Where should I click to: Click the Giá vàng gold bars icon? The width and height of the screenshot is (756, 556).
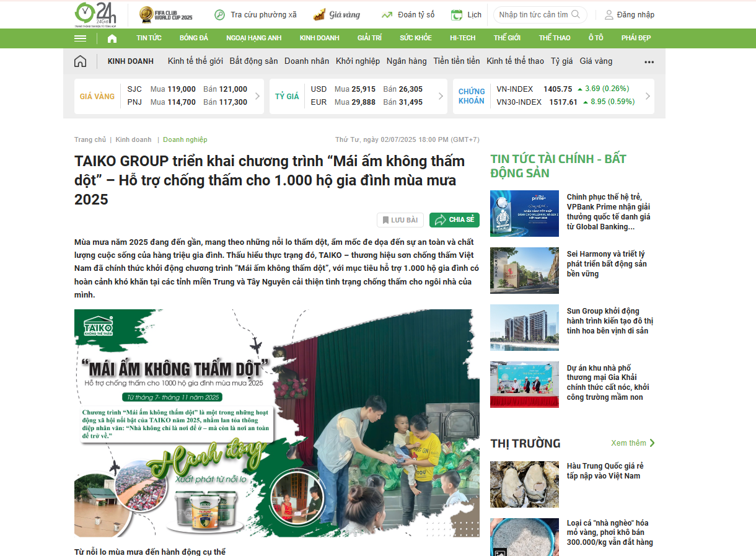319,15
